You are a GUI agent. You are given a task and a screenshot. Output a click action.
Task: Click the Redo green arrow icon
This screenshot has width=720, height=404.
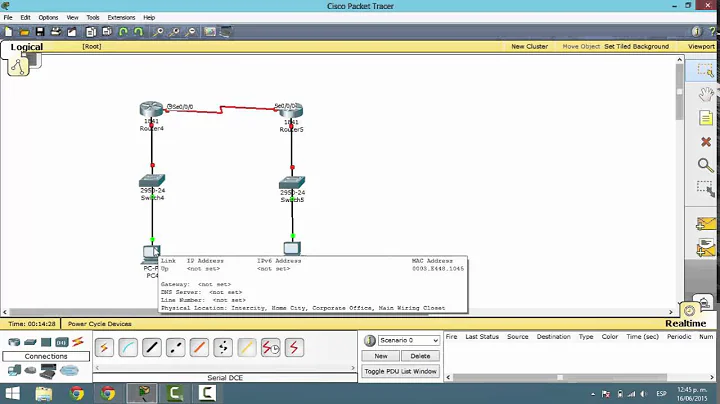coord(139,32)
